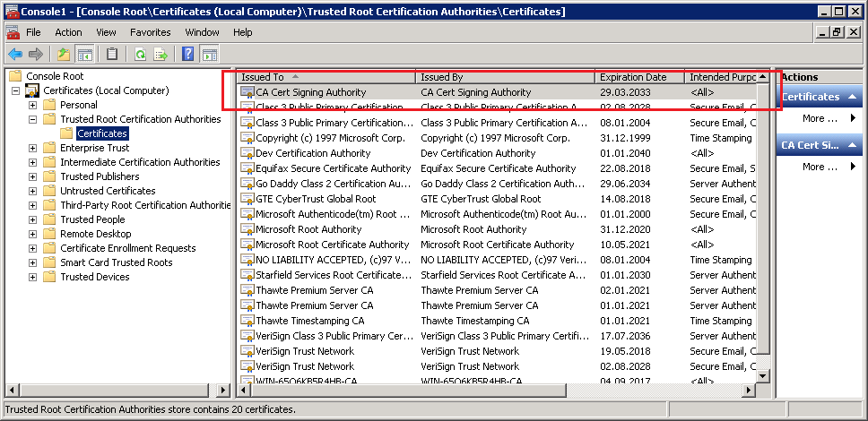This screenshot has width=868, height=421.
Task: Click certificate icon of CA Cert Signing Authority
Action: [x=247, y=92]
